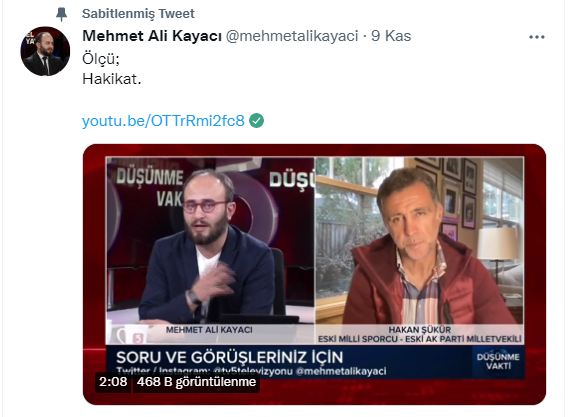579x417 pixels.
Task: Open the @mehmetalikayaci handle
Action: pos(292,36)
